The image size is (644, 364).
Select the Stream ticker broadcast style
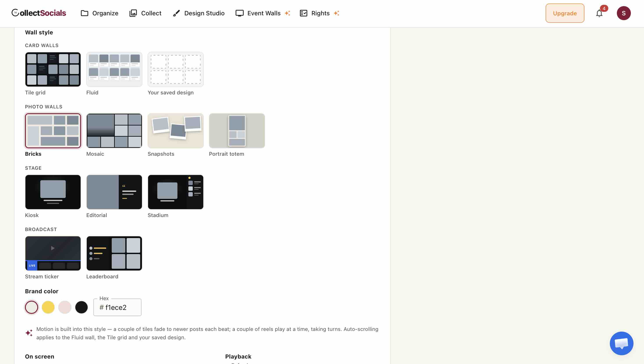click(53, 253)
